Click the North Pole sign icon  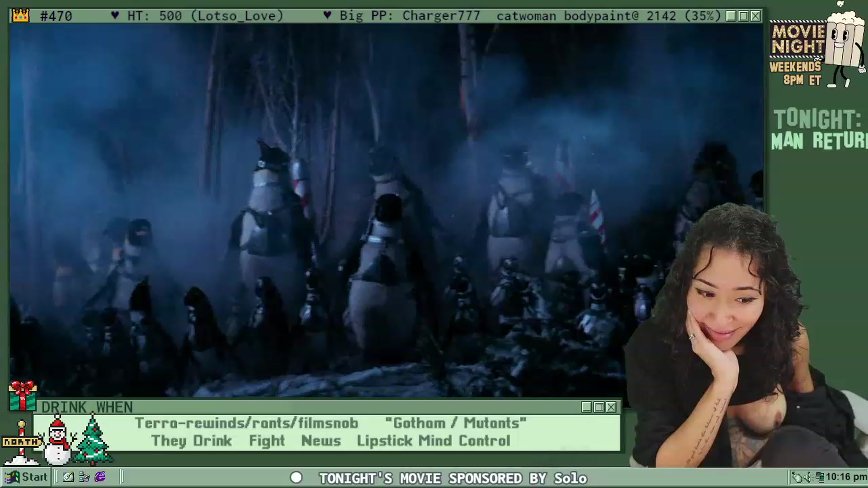coord(21,443)
